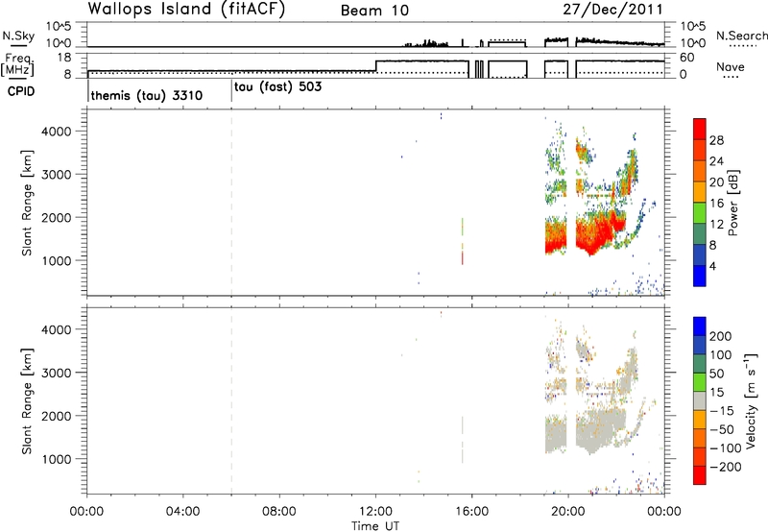Click the '16:00' time axis label
This screenshot has height=532, width=768.
471,512
